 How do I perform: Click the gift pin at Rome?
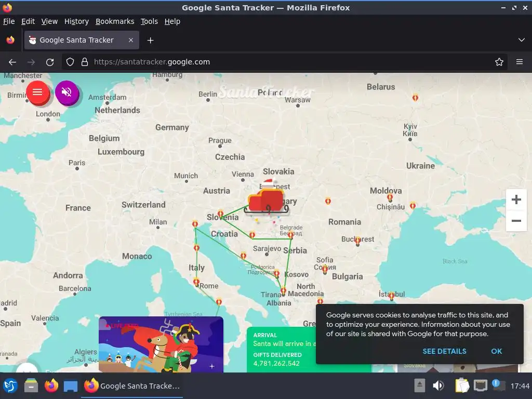click(196, 282)
